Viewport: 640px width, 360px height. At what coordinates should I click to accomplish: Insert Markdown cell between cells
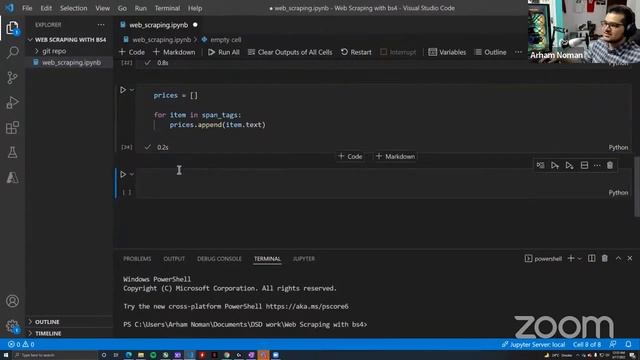click(396, 157)
